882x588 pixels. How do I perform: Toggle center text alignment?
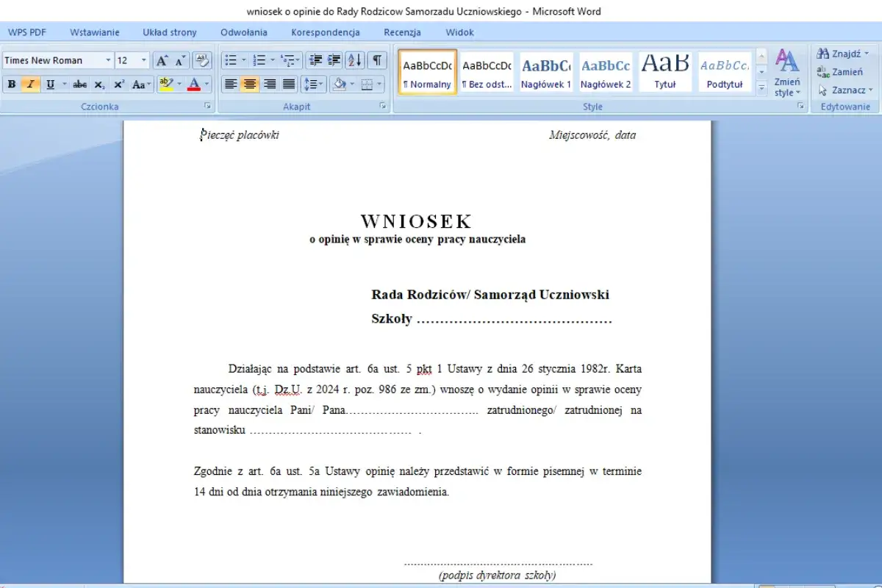tap(250, 85)
